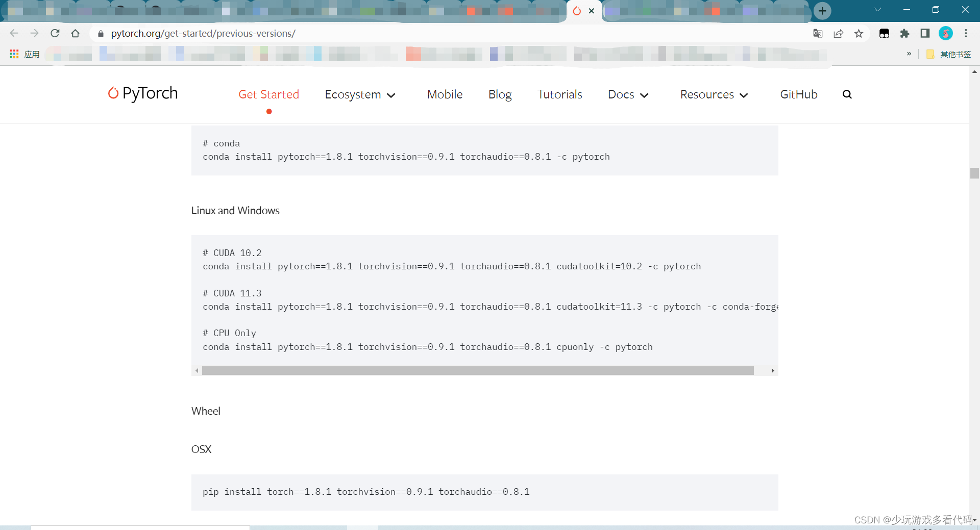
Task: Click page scroll up arrow
Action: pyautogui.click(x=974, y=72)
